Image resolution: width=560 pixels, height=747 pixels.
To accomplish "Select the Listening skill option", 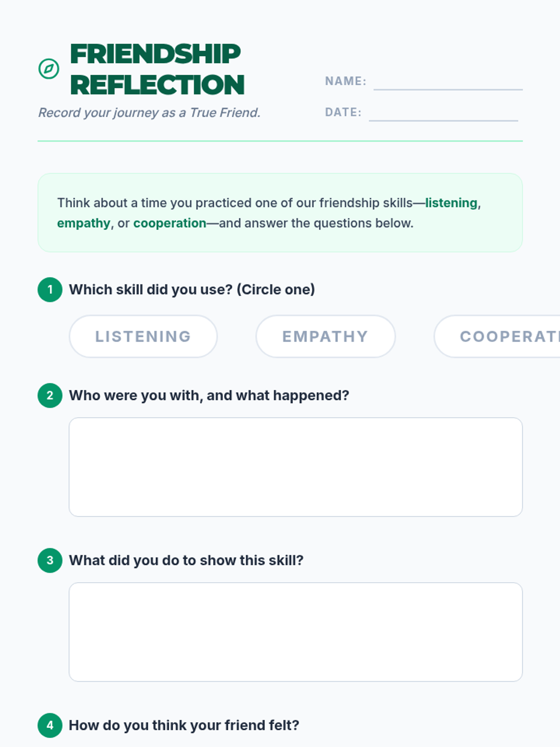I will [x=143, y=336].
